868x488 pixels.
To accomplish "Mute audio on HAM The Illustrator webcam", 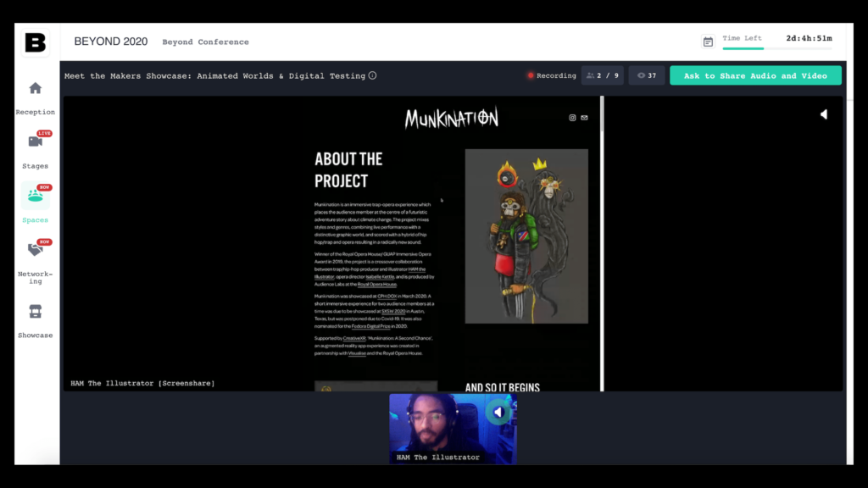I will (498, 413).
